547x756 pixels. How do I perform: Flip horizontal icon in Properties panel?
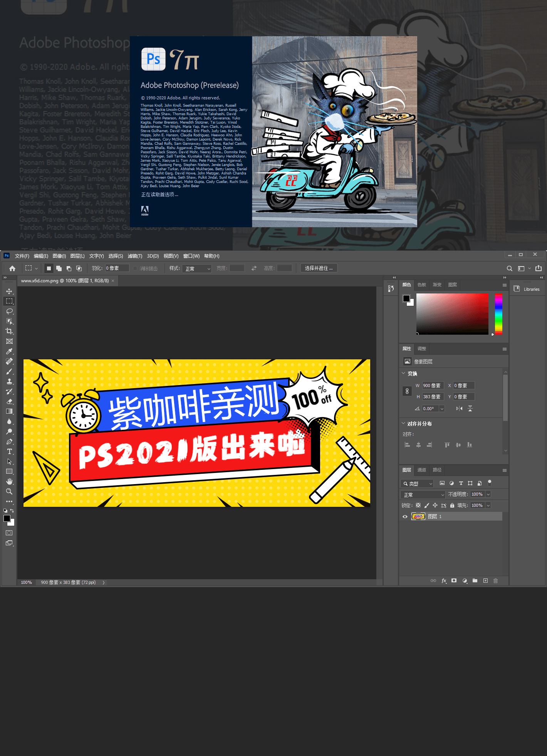[459, 409]
